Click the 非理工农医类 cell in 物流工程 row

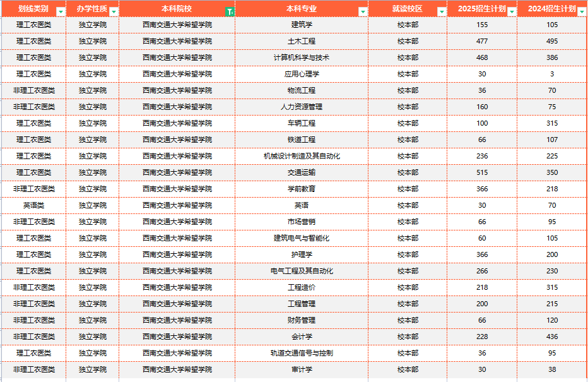click(x=33, y=90)
